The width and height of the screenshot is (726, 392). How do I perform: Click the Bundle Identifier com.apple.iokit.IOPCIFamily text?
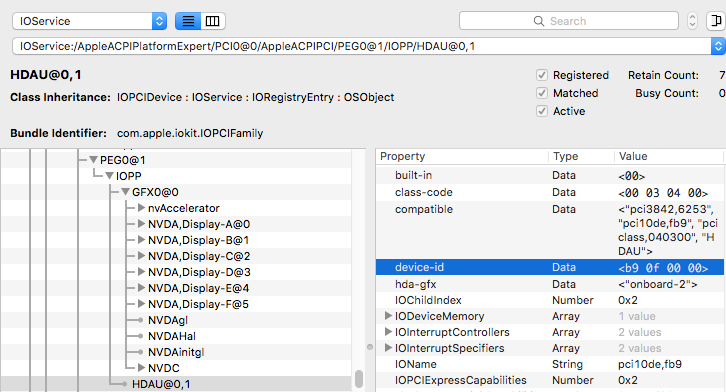(190, 133)
